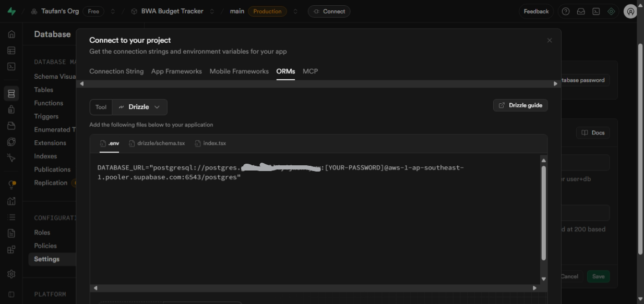Launch the Supabase AI Assistant diamond icon
Image resolution: width=644 pixels, height=304 pixels.
pyautogui.click(x=611, y=11)
